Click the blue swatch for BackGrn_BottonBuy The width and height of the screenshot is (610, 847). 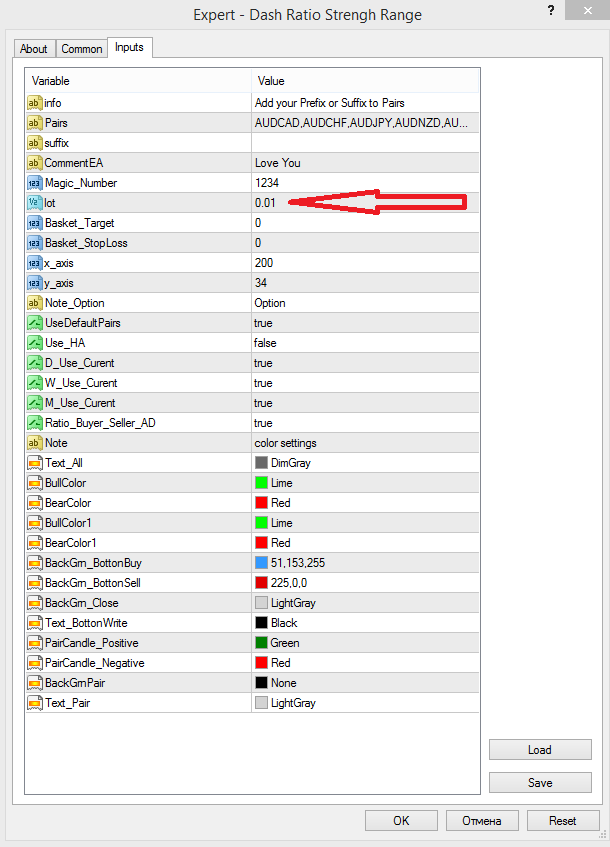(x=262, y=563)
